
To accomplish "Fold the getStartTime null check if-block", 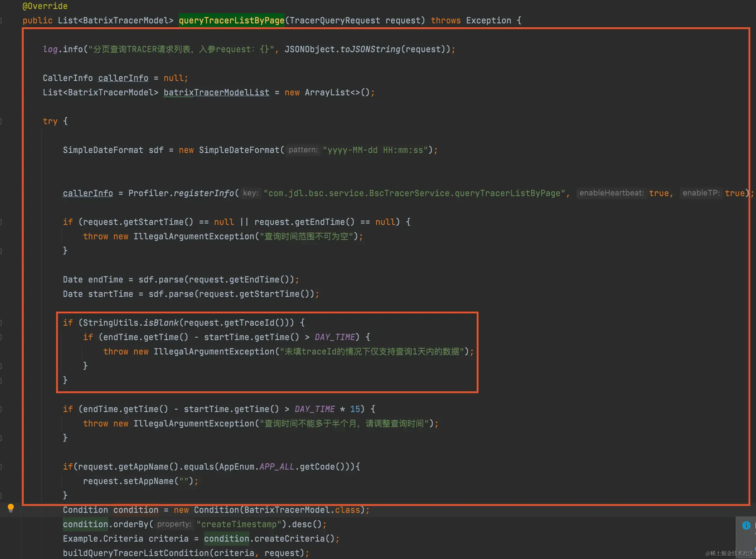I will tap(1, 222).
